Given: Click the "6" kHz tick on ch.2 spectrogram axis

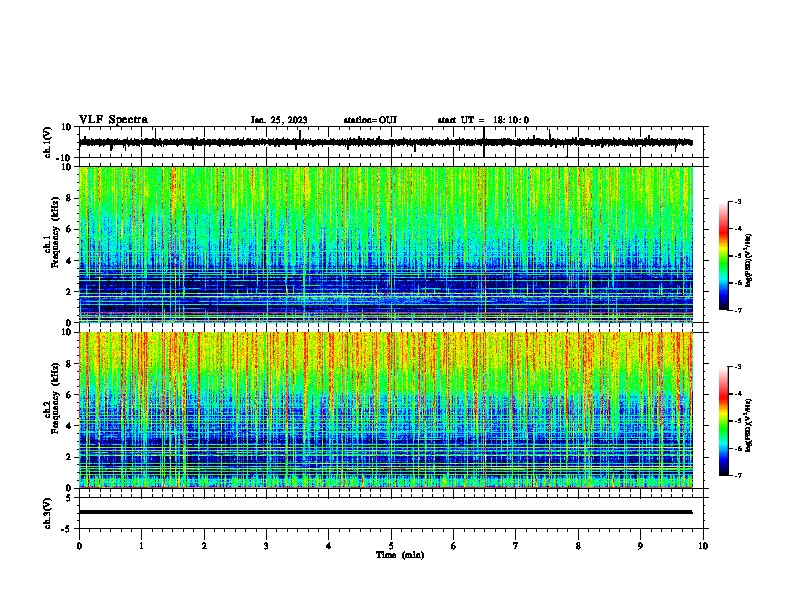Looking at the screenshot, I should (69, 394).
